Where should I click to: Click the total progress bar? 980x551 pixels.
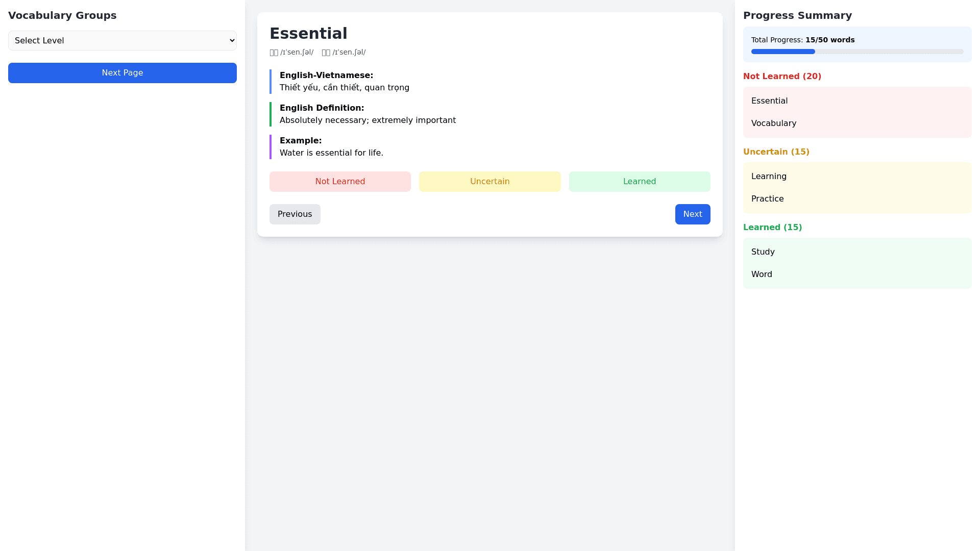[x=856, y=51]
